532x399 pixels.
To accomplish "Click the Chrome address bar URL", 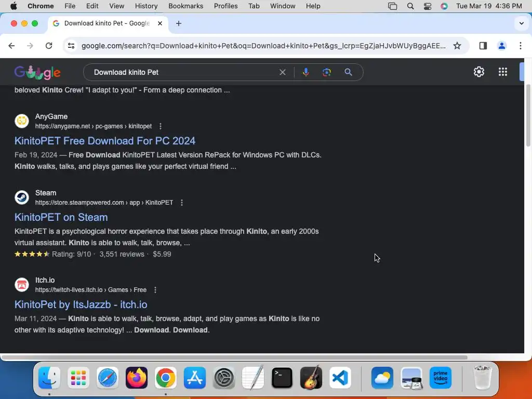I will tap(263, 46).
